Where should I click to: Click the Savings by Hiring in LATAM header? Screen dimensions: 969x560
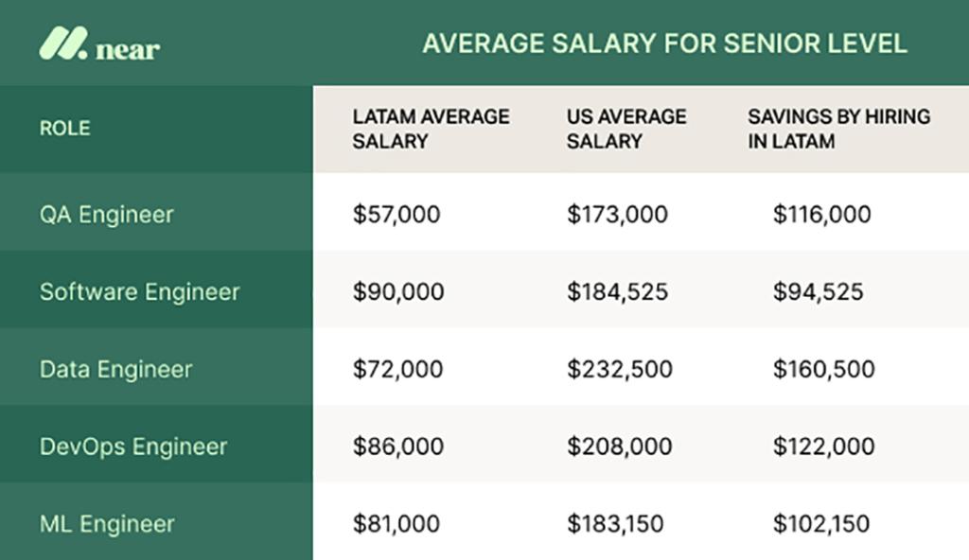point(838,129)
